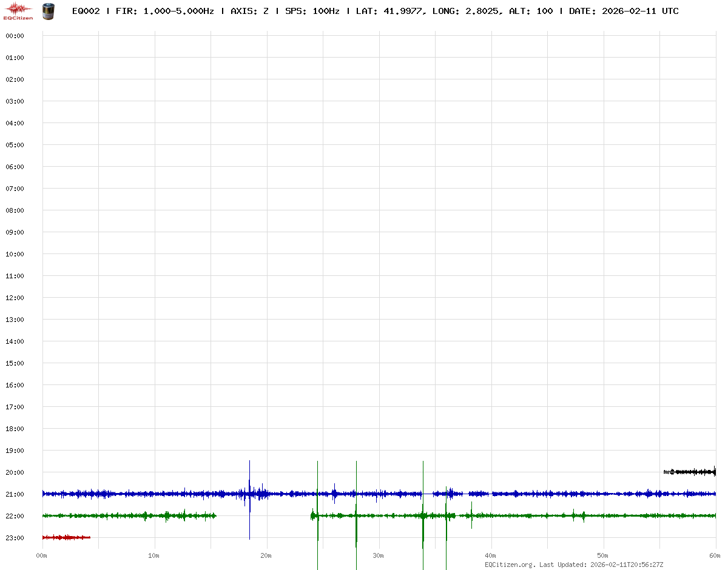The height and width of the screenshot is (570, 728).
Task: Click the EQ002 station ID in the header
Action: coord(86,11)
